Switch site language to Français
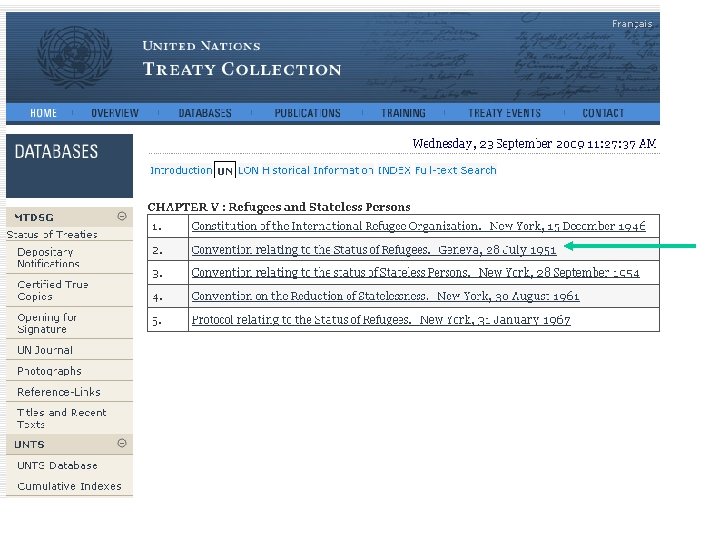Image resolution: width=720 pixels, height=540 pixels. click(x=632, y=24)
